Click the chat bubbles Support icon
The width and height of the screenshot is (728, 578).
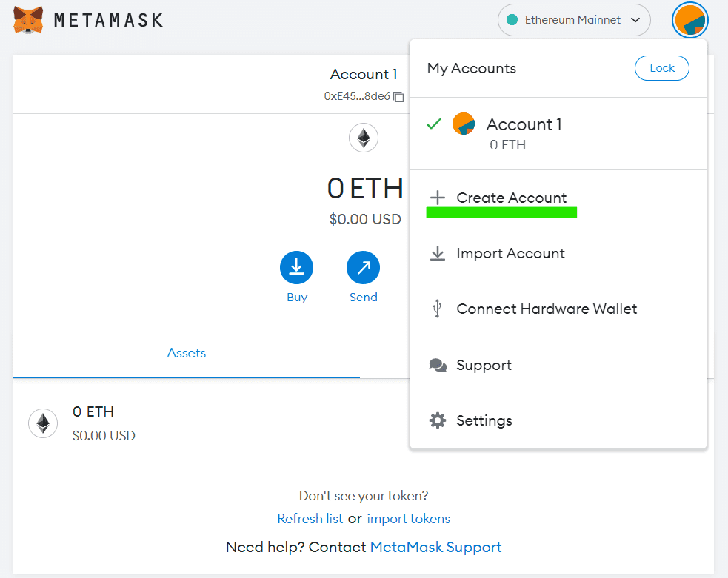pyautogui.click(x=438, y=366)
